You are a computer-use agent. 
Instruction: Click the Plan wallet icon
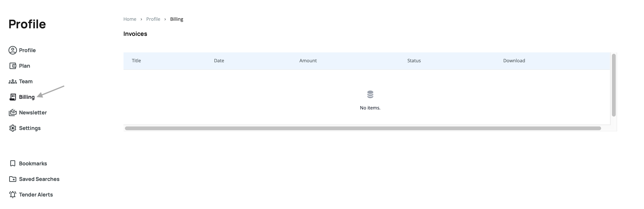point(12,66)
